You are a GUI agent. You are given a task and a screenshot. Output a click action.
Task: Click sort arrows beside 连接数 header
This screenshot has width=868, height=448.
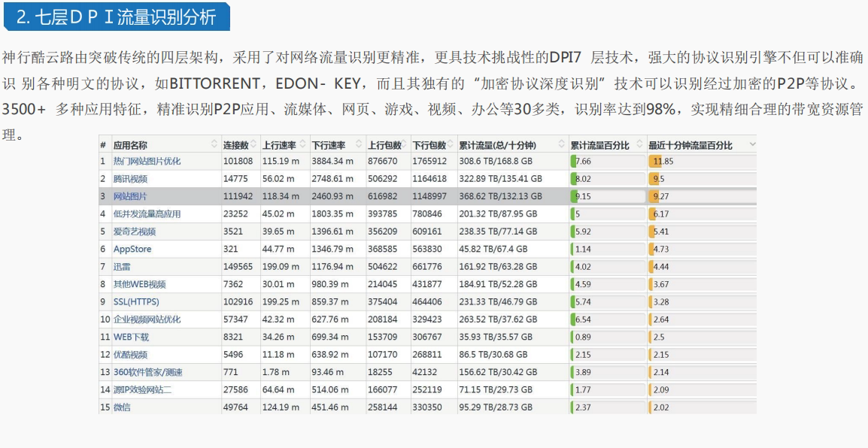coord(253,144)
